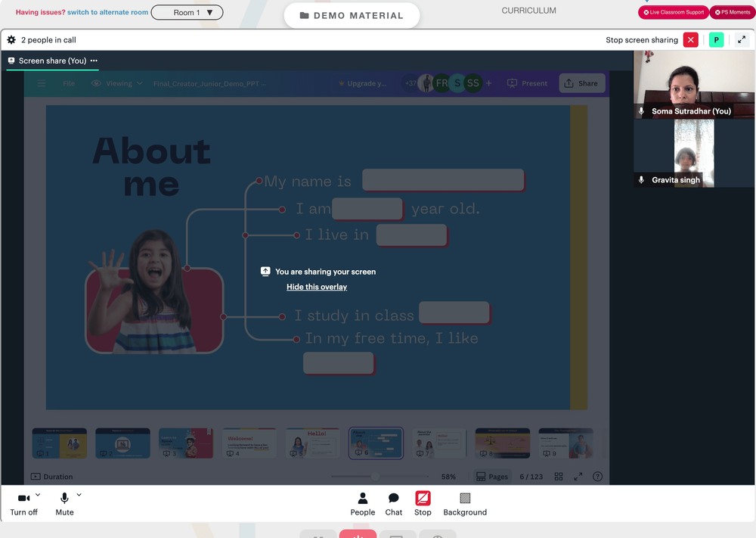Open the Room 1 dropdown
The width and height of the screenshot is (756, 538).
coord(187,13)
